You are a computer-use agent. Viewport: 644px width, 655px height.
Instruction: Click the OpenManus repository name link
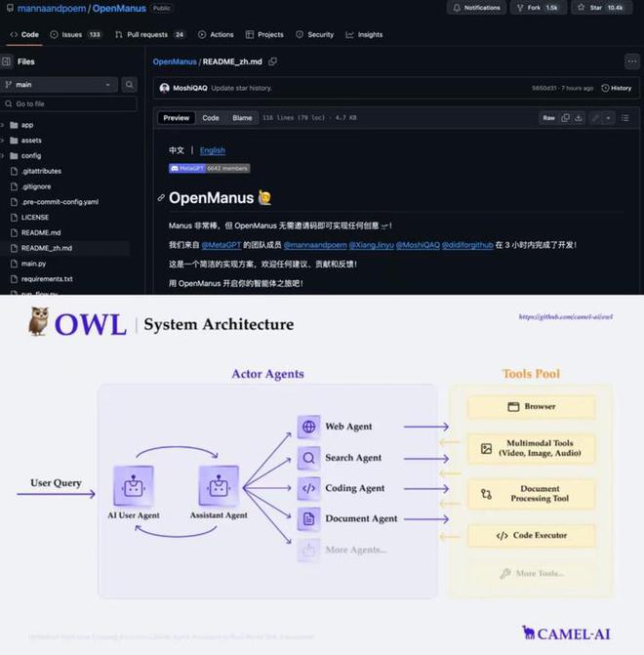(x=119, y=9)
